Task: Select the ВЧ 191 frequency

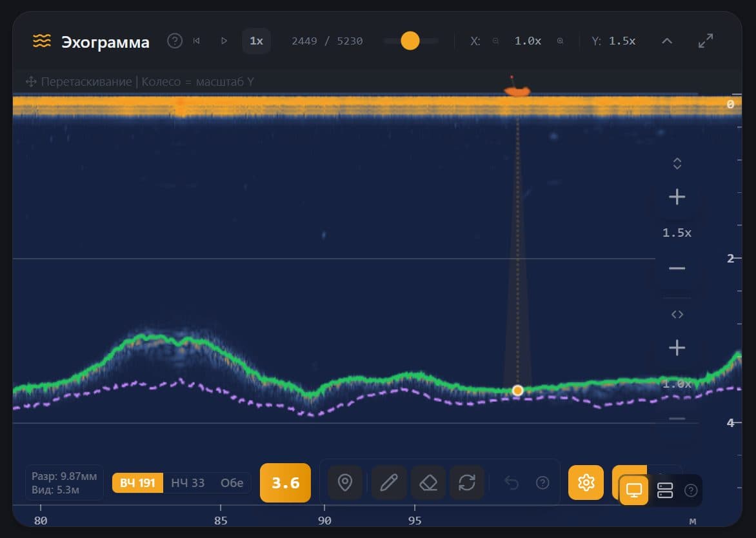Action: pos(137,483)
